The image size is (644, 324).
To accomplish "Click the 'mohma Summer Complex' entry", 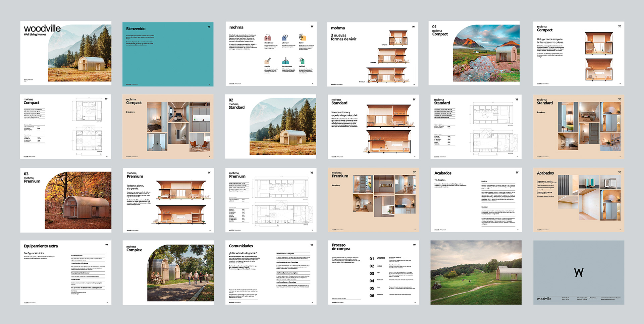I will (287, 273).
